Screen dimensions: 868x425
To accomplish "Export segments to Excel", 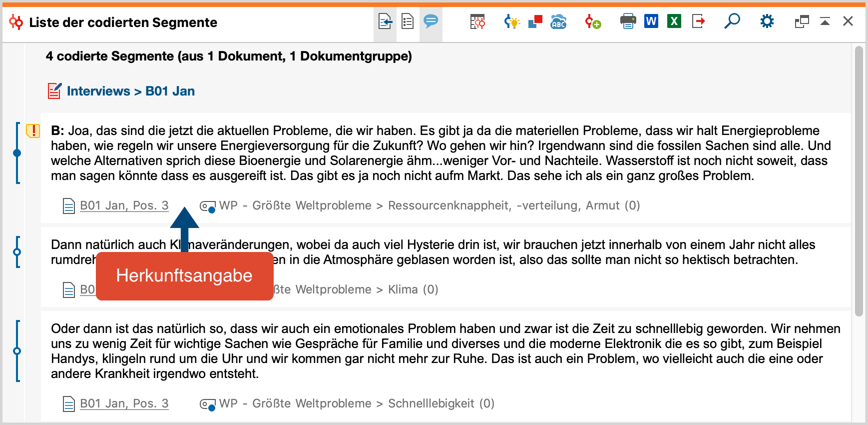I will coord(674,21).
